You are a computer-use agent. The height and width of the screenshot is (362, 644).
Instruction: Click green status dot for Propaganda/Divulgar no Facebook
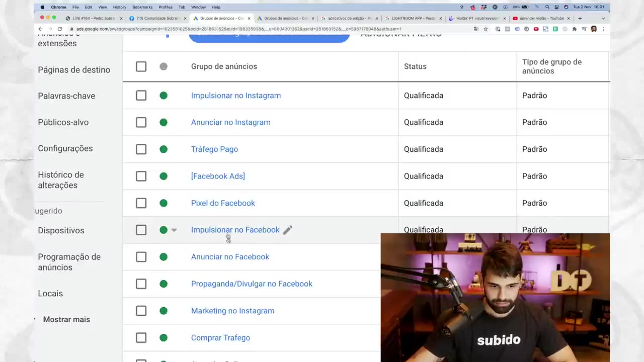tap(164, 284)
